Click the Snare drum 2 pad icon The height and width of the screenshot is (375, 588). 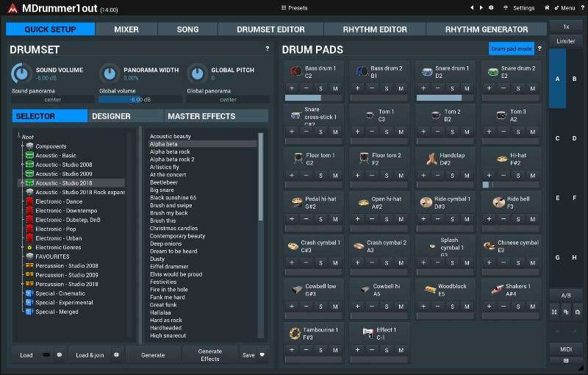(x=493, y=71)
